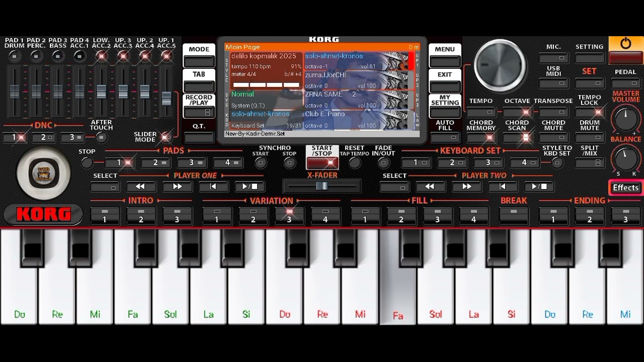Click the X-Fader slider
The height and width of the screenshot is (362, 644).
[x=322, y=186]
